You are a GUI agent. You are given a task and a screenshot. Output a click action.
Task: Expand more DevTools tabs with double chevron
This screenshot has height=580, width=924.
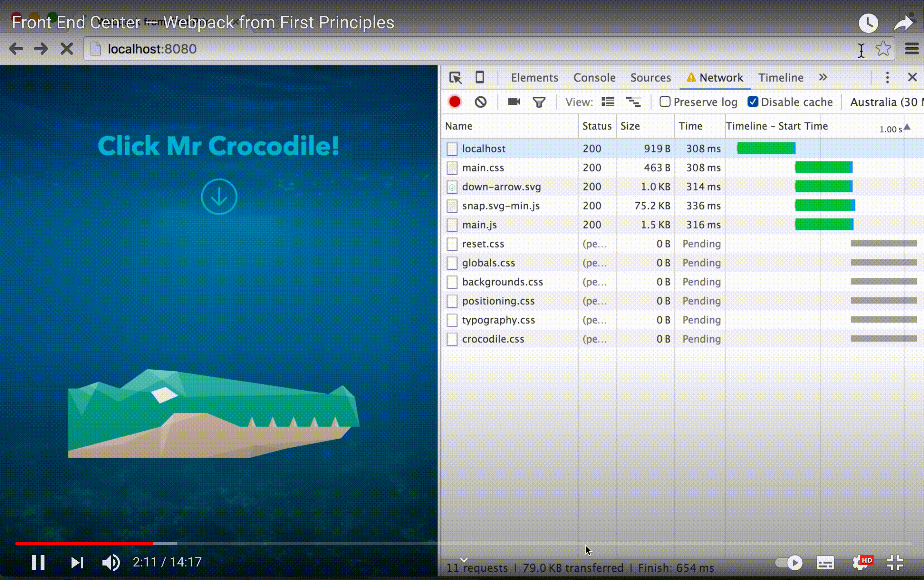[823, 77]
